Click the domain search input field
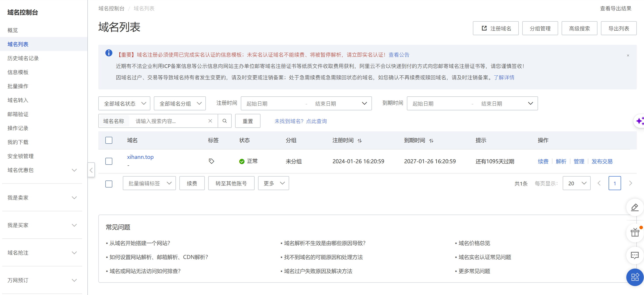The width and height of the screenshot is (644, 295). coord(170,121)
